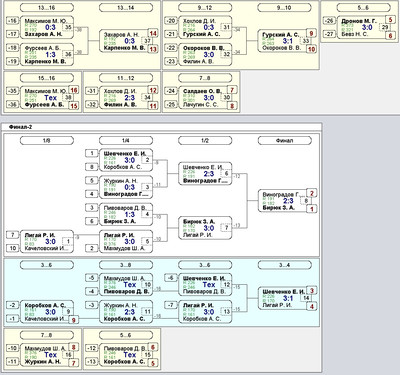Click the "3...8" round header pill
The height and width of the screenshot is (375, 400).
[126, 265]
